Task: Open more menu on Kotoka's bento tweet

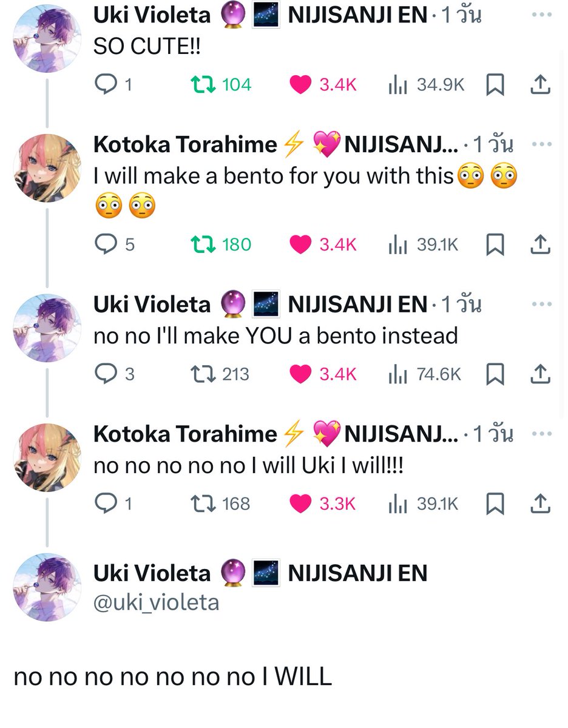Action: pyautogui.click(x=541, y=143)
